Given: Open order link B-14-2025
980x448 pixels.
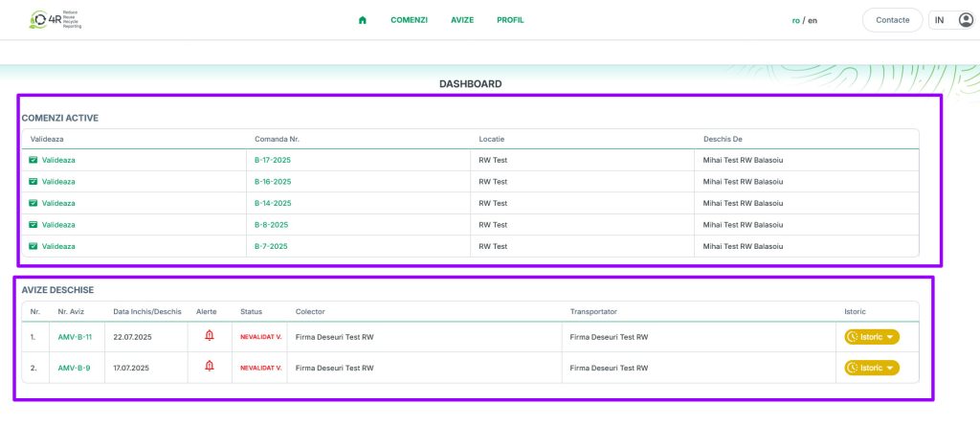Looking at the screenshot, I should [273, 203].
